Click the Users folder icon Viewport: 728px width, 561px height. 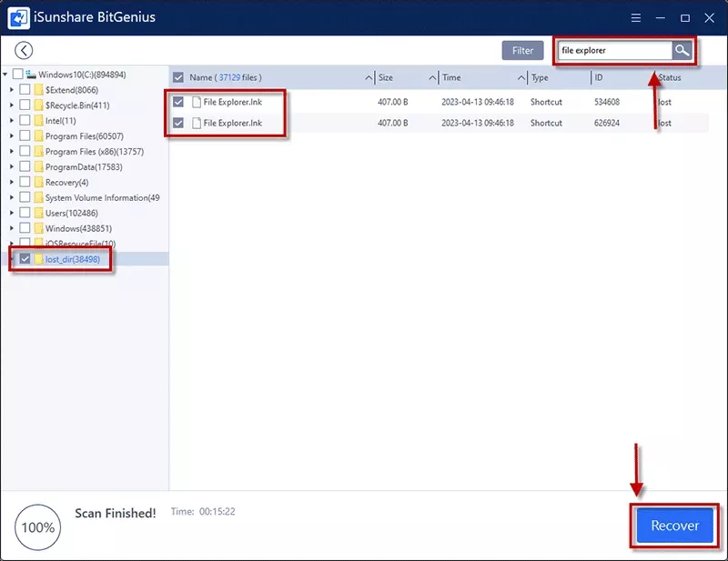point(38,213)
